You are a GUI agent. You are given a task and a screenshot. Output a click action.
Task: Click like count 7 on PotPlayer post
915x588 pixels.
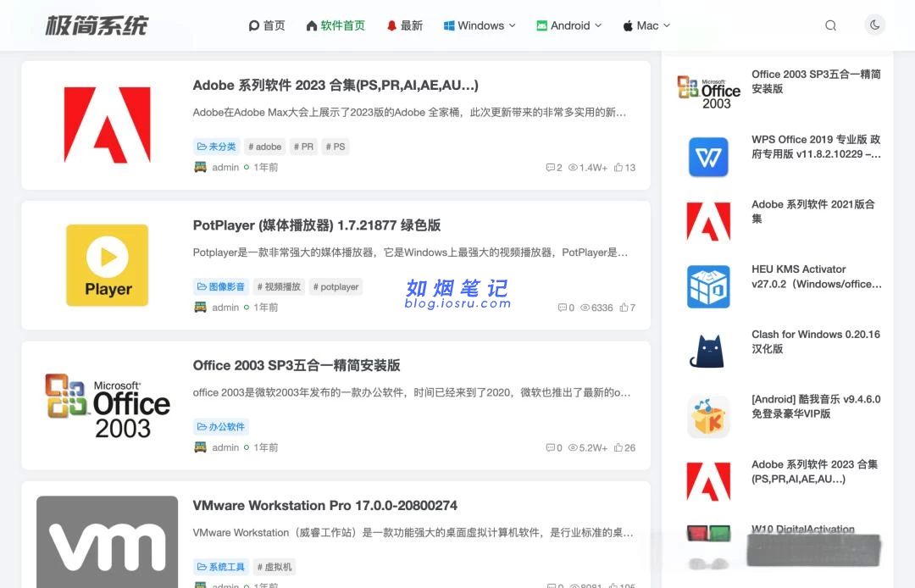[x=627, y=308]
